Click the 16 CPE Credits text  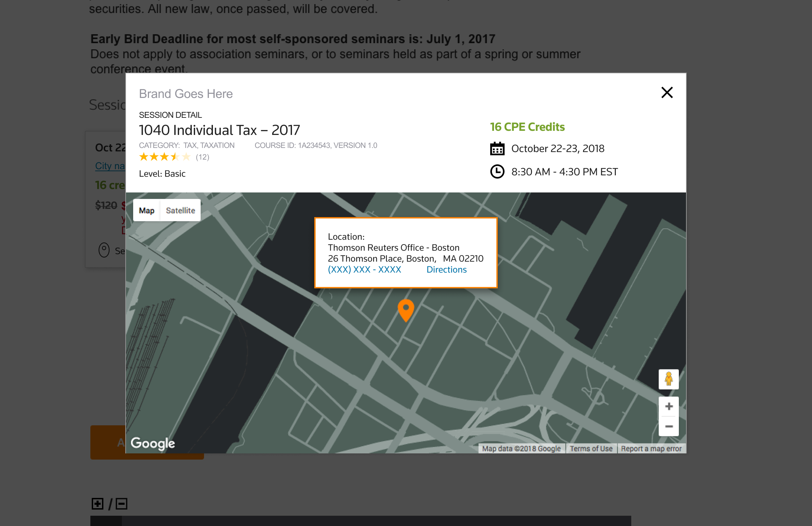(x=527, y=127)
